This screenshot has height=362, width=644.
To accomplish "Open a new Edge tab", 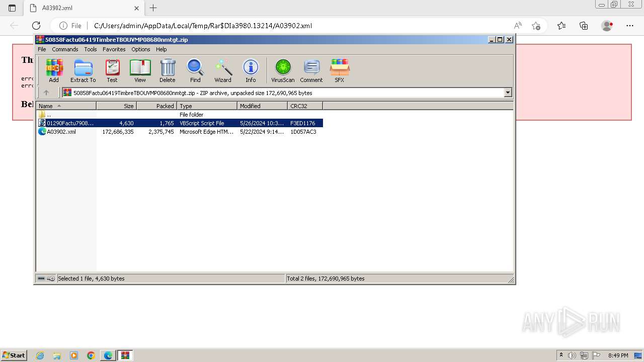I will tap(153, 8).
